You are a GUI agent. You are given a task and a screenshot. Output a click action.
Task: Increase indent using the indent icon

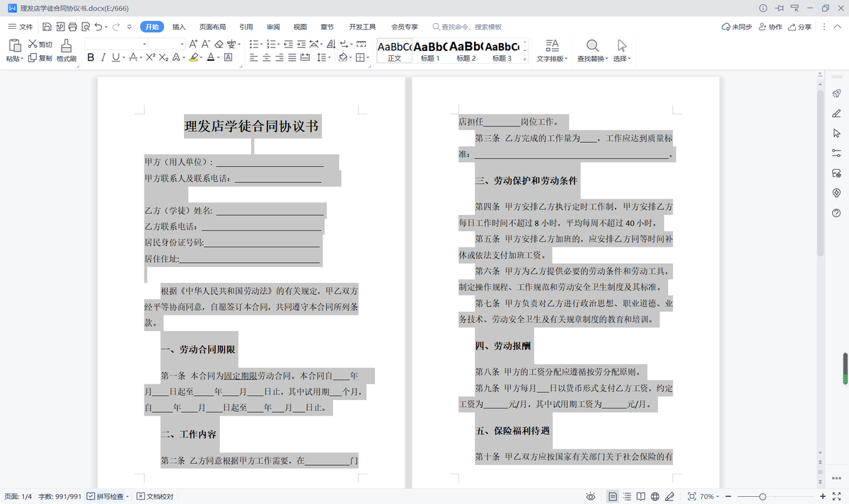[301, 44]
